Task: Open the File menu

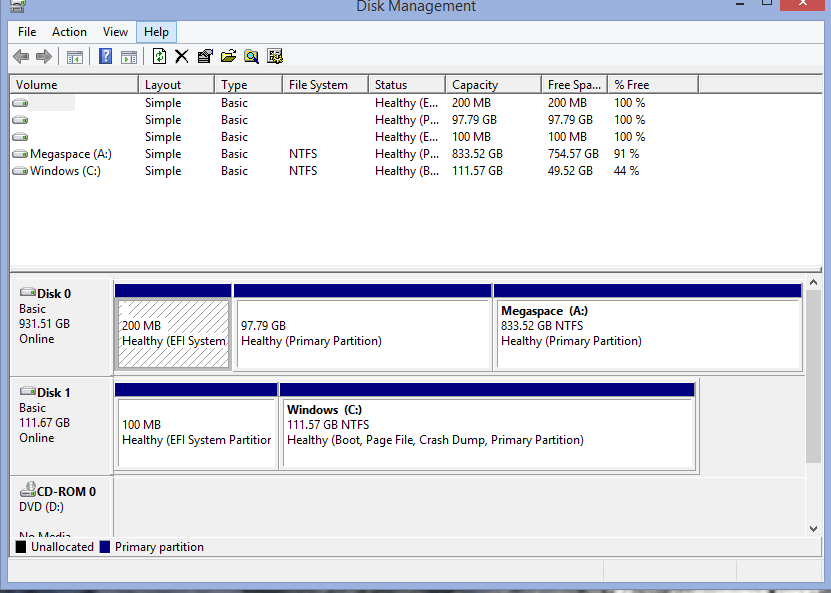Action: (x=27, y=32)
